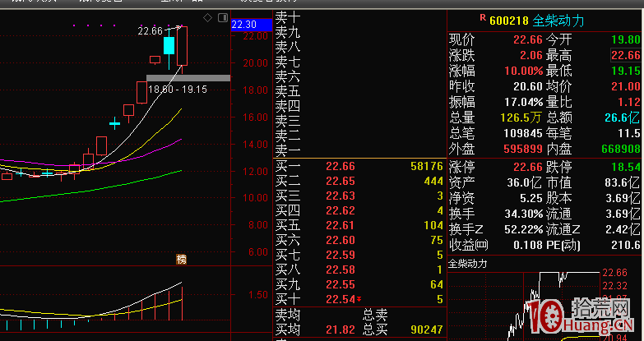Open the 榜 badge under the last candle
644x341 pixels.
click(181, 259)
